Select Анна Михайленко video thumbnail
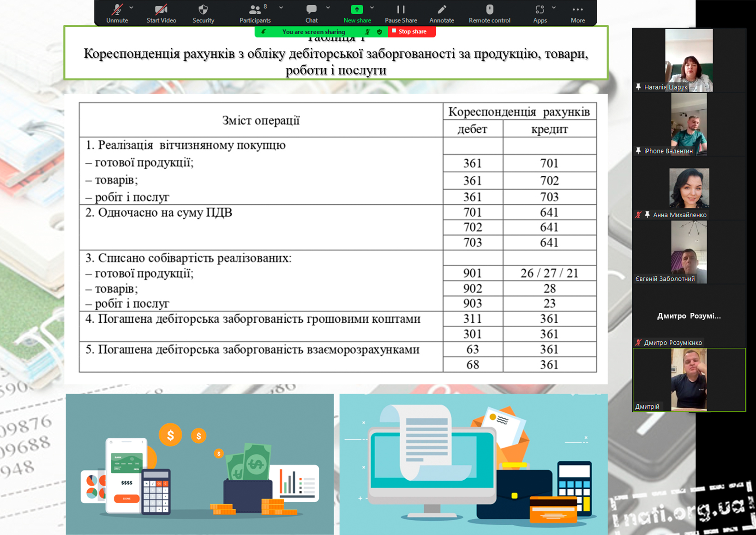756x535 pixels. pyautogui.click(x=689, y=188)
